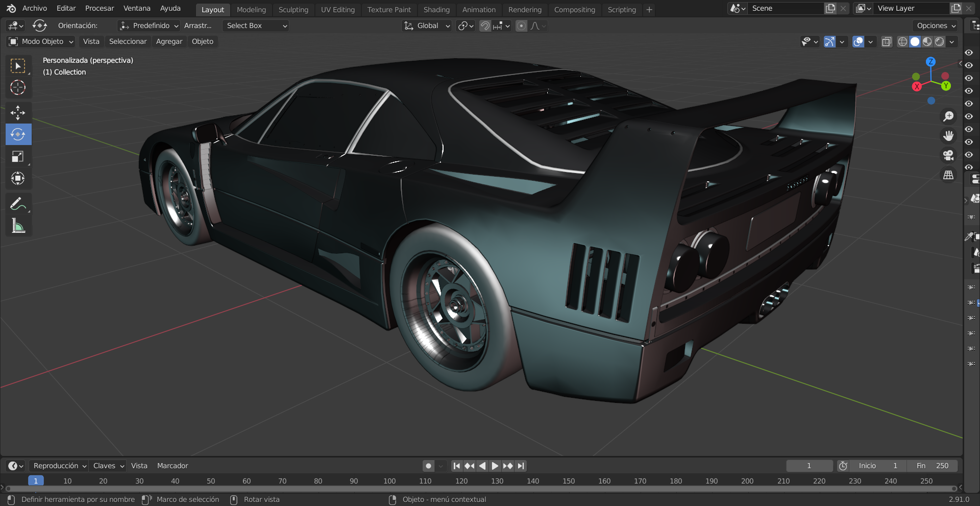
Task: Expand the Opciones dropdown
Action: point(935,26)
